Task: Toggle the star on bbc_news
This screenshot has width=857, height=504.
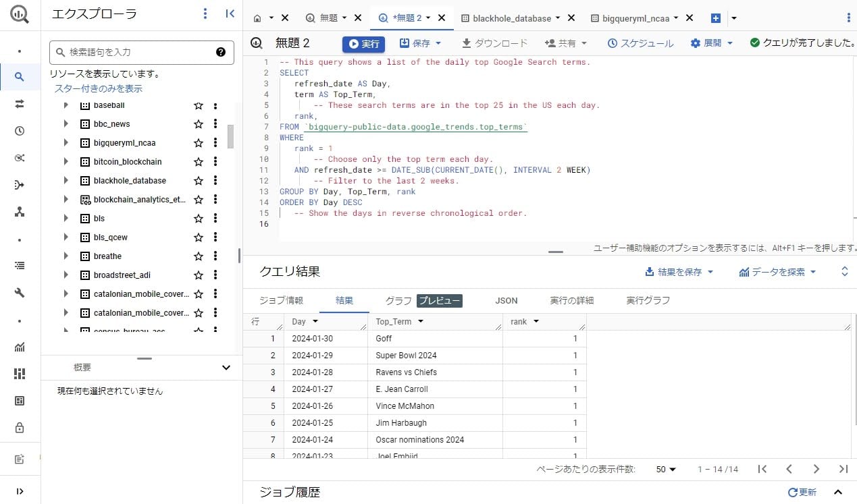Action: (198, 123)
